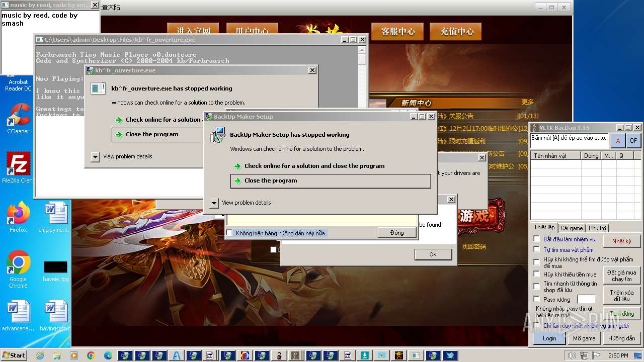The height and width of the screenshot is (362, 644).
Task: Click 'Đặt giá mua chạy tìm' button
Action: click(x=622, y=276)
